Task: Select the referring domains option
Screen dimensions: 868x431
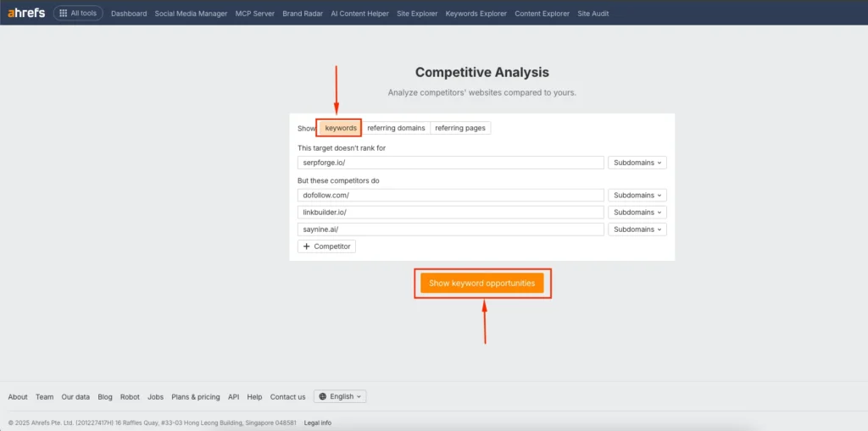Action: click(x=396, y=128)
